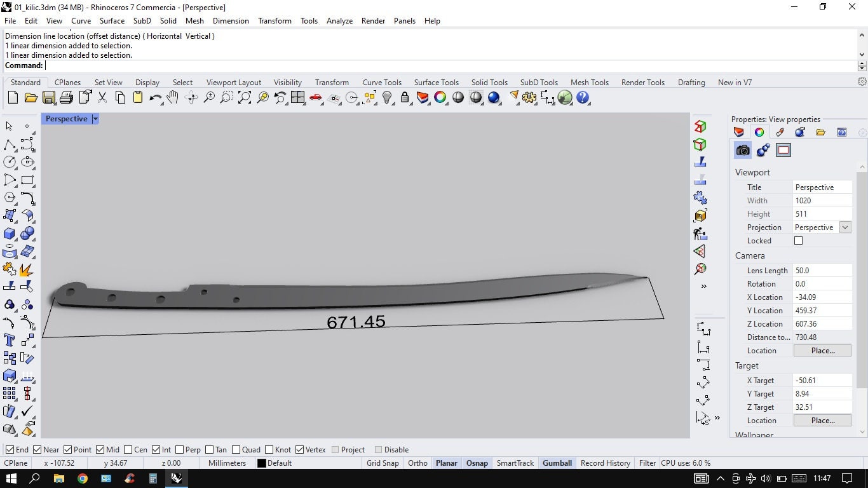
Task: Select the Sphere solid tool
Action: (x=28, y=233)
